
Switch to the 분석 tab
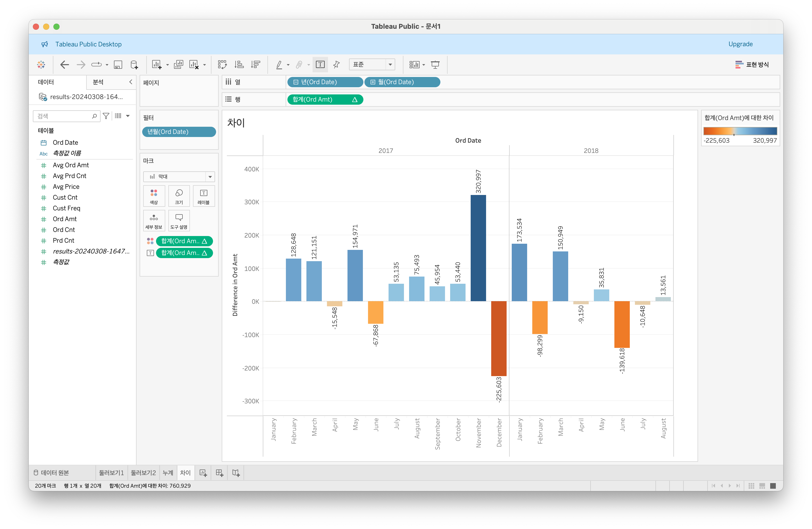[x=98, y=82]
